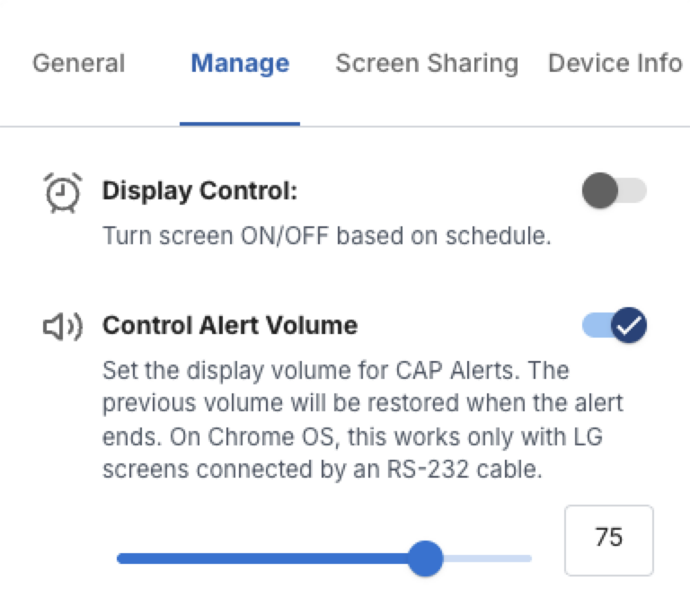The height and width of the screenshot is (616, 690).
Task: Enable the Display Control toggle
Action: [614, 190]
